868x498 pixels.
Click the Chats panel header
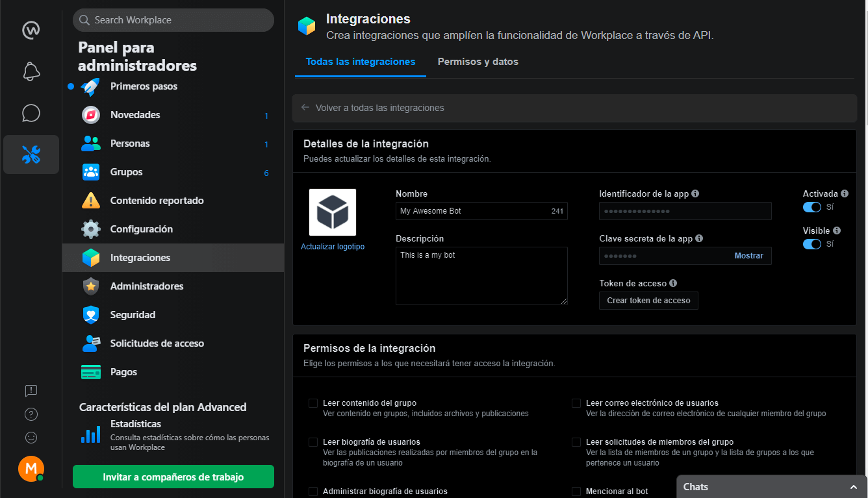(x=772, y=487)
